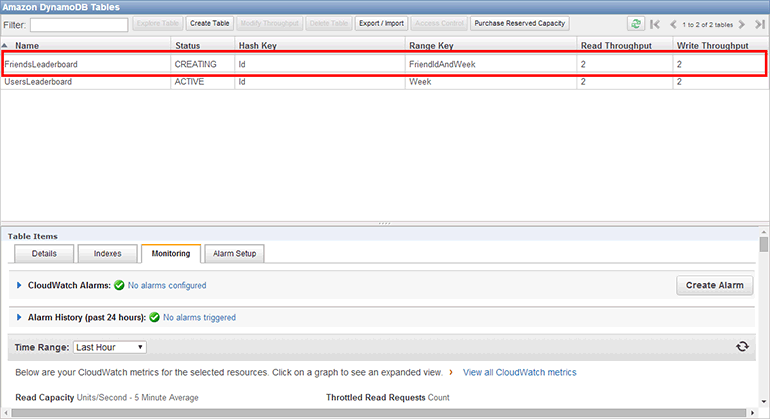Expand the Alarm History section
Viewport: 770px width, 419px height.
[x=20, y=317]
